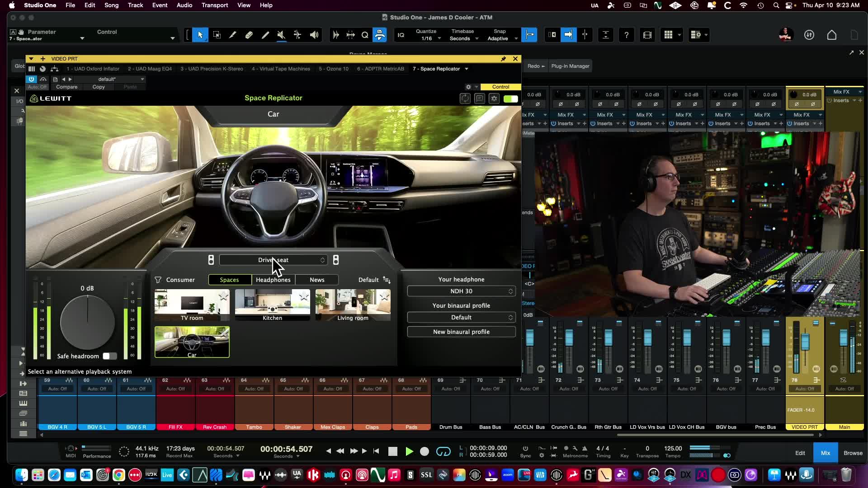This screenshot has width=868, height=488.
Task: Open the video player filmstrip icon
Action: click(647, 35)
